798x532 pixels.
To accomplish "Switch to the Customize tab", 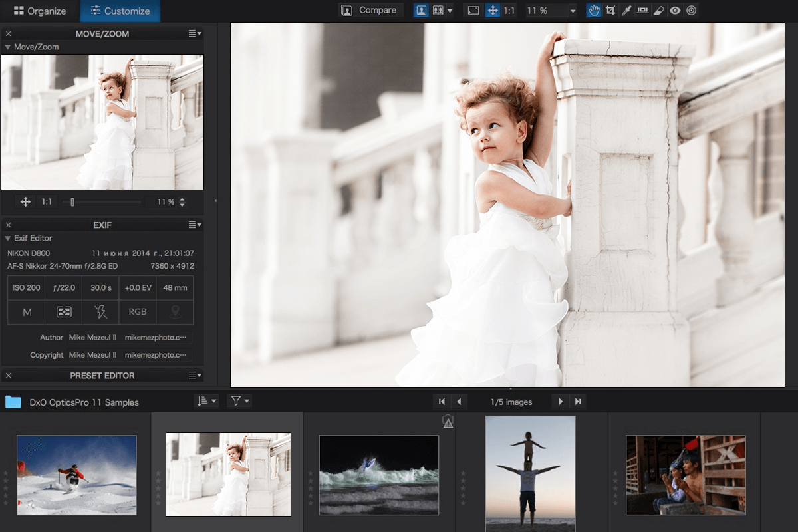I will pos(120,11).
